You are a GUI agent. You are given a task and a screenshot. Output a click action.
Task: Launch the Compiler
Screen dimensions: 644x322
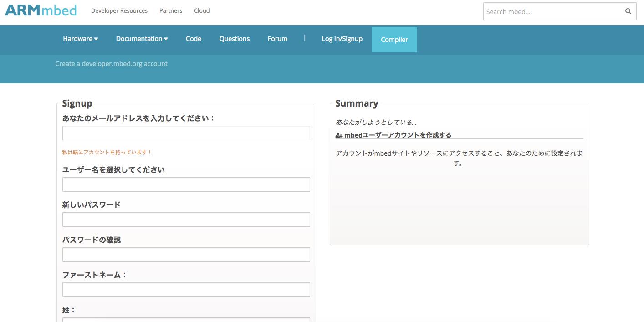click(x=394, y=40)
